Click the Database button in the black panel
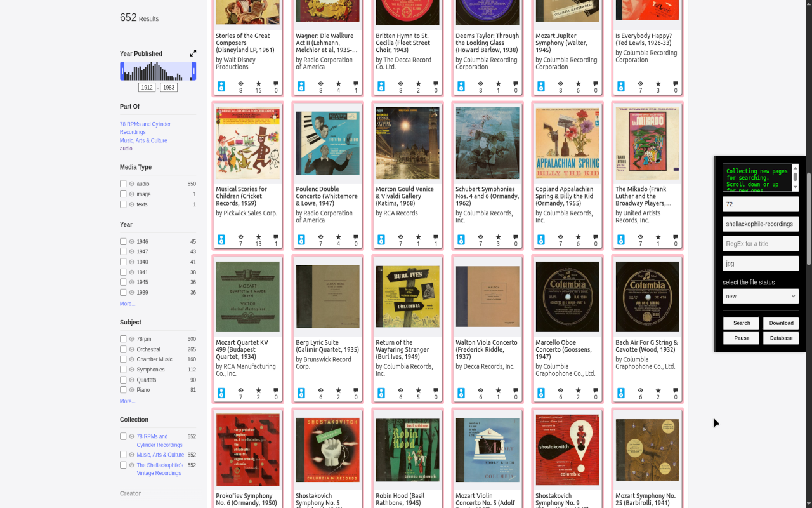The image size is (812, 508). (781, 338)
